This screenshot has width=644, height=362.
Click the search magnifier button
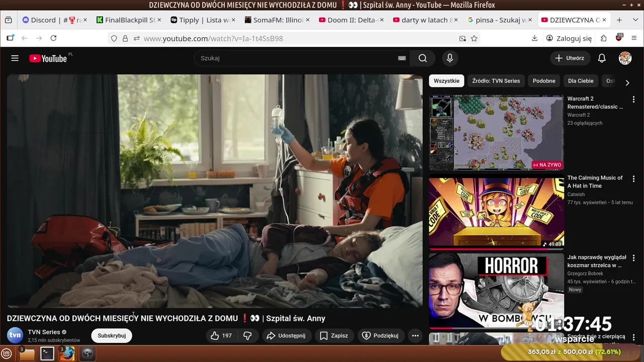pos(423,58)
